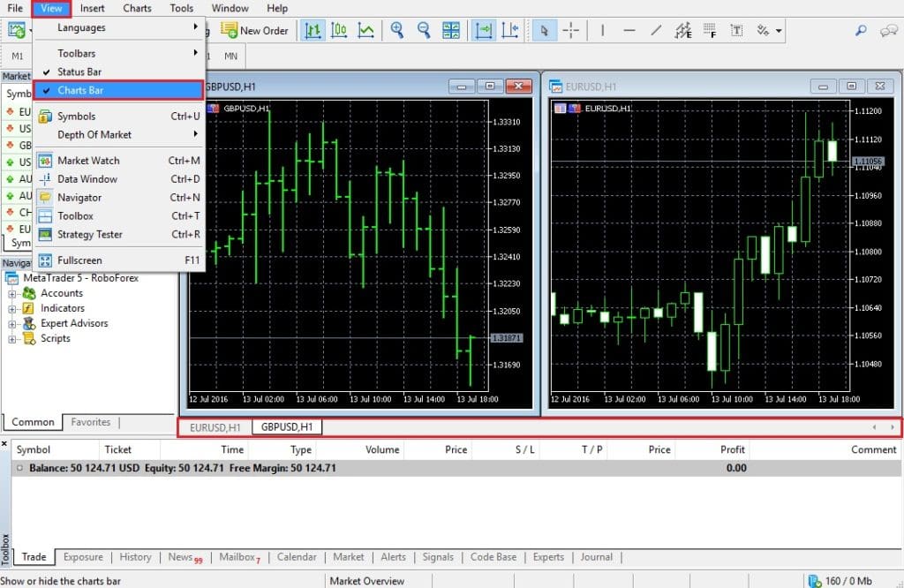Click the search magnifier icon
The image size is (904, 588).
click(861, 31)
